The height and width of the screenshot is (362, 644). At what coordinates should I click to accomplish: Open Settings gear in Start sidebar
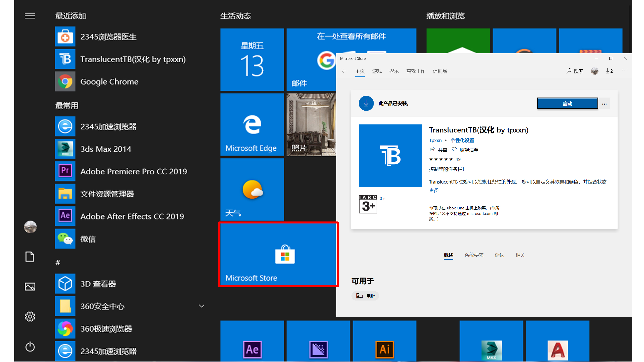(x=30, y=316)
